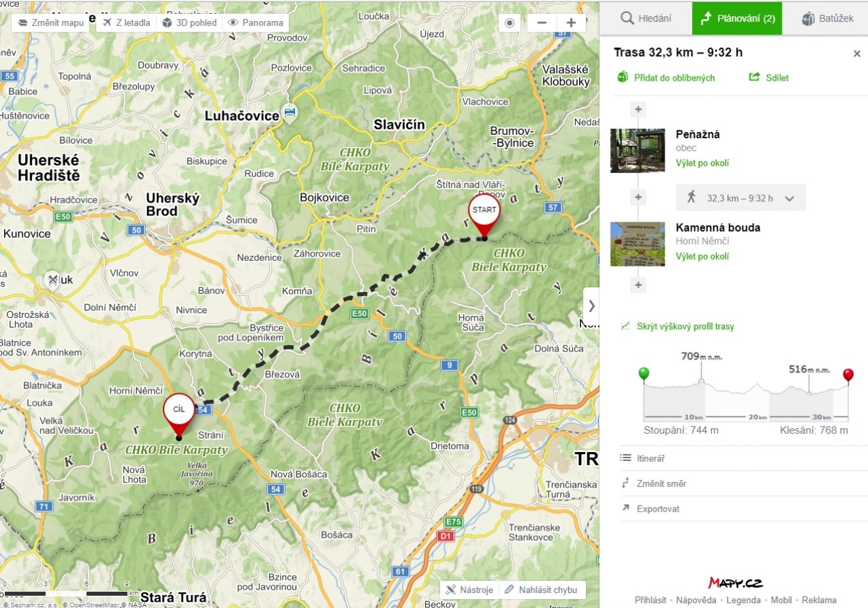This screenshot has width=868, height=608.
Task: Add waypoint above Peňažná with plus icon
Action: click(637, 110)
